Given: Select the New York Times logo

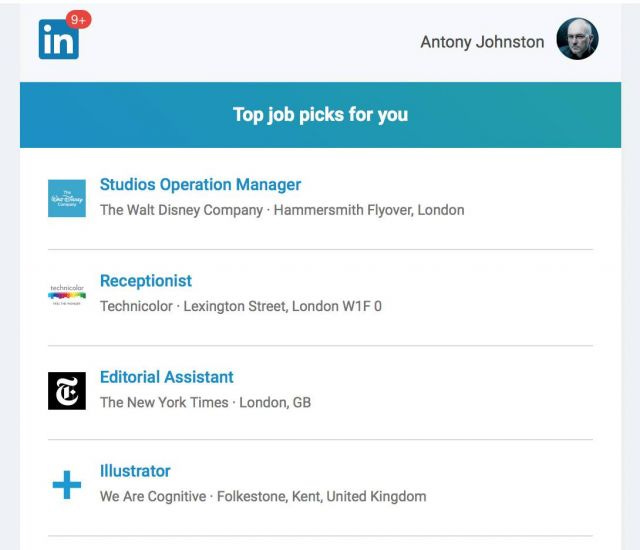Looking at the screenshot, I should (67, 391).
